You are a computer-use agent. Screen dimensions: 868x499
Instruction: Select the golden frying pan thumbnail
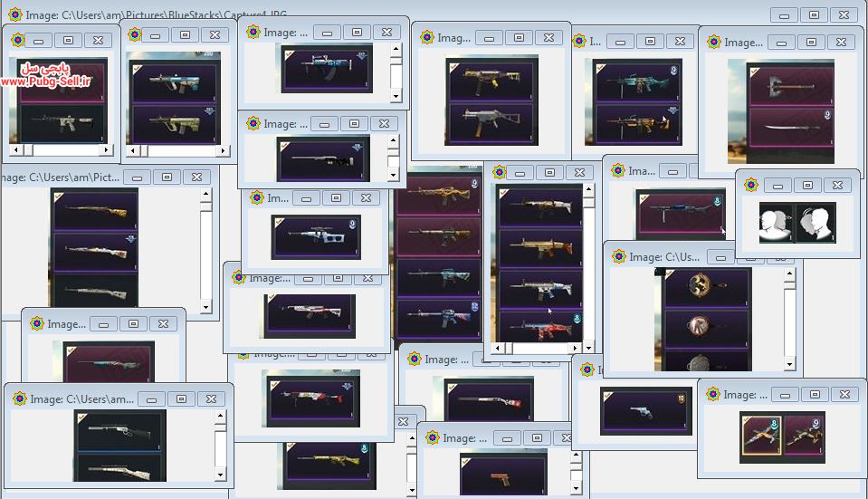[x=706, y=287]
